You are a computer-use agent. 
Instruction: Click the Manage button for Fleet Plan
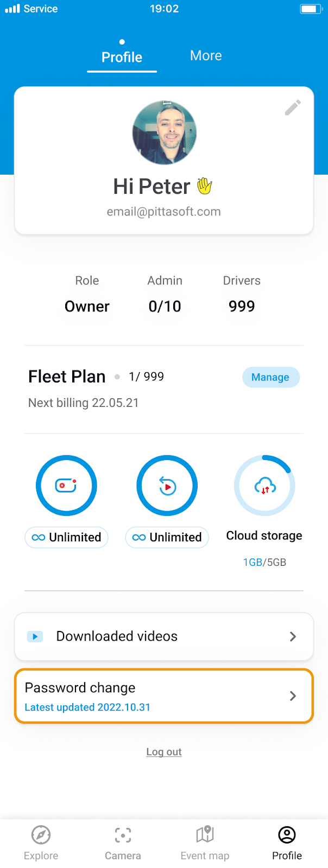pyautogui.click(x=270, y=377)
